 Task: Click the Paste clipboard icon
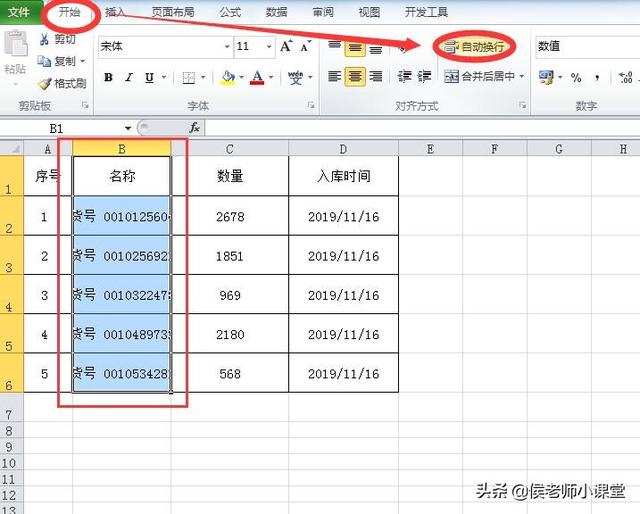(x=15, y=48)
